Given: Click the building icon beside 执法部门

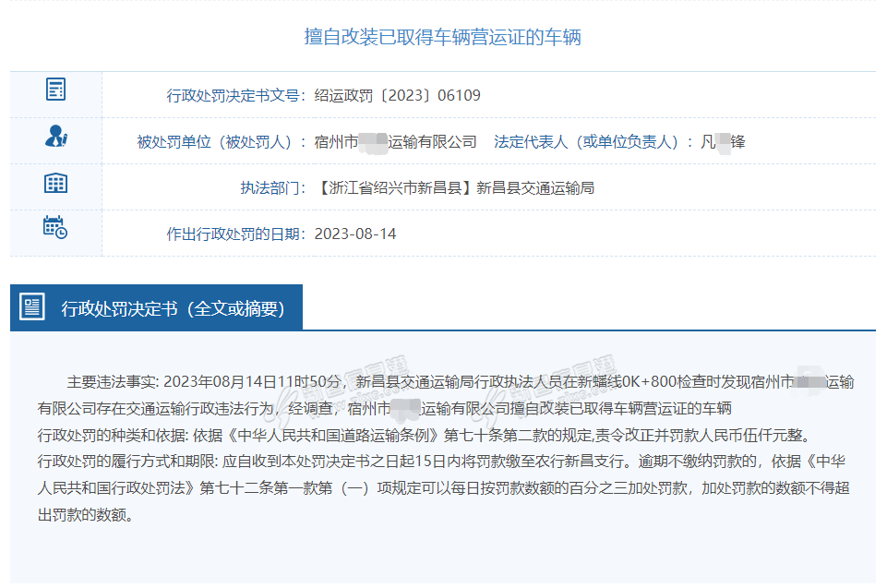Looking at the screenshot, I should pyautogui.click(x=56, y=183).
